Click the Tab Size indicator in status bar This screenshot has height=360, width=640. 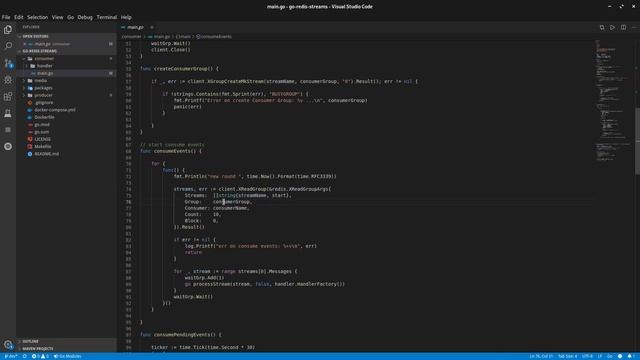(568, 356)
